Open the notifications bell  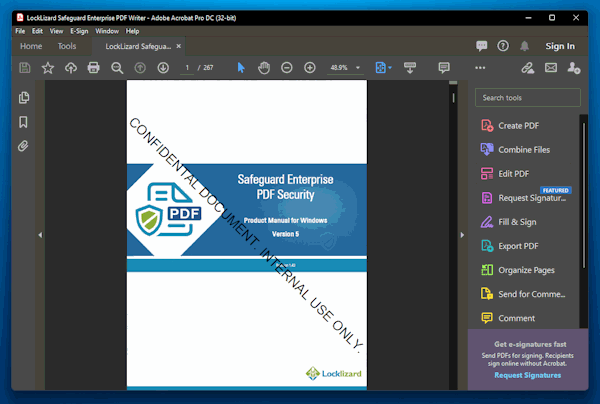[x=524, y=46]
